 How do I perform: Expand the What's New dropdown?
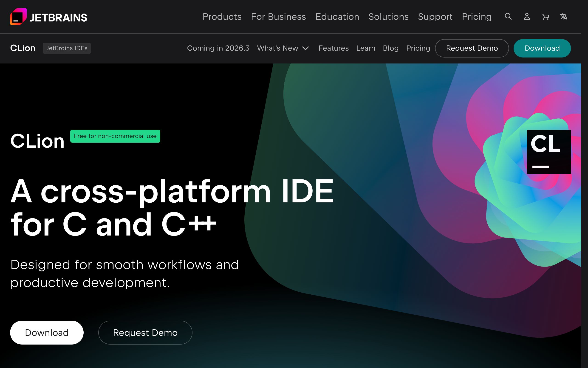283,48
